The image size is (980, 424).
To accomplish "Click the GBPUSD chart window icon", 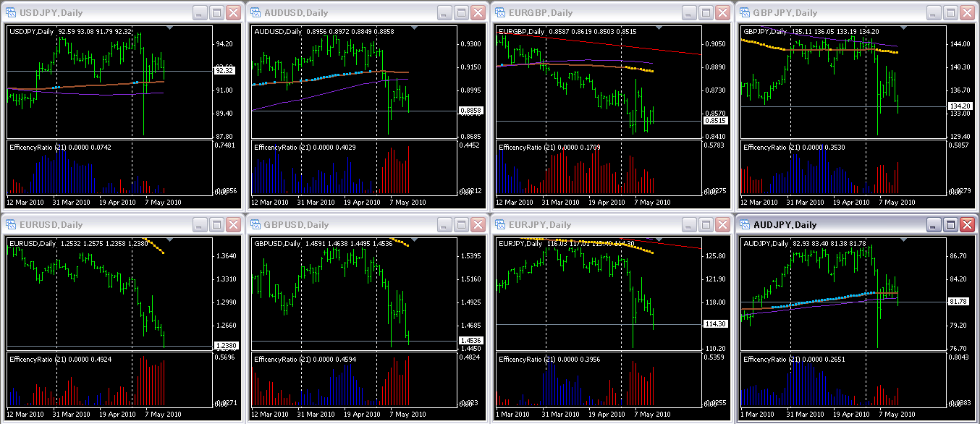I will pyautogui.click(x=256, y=225).
